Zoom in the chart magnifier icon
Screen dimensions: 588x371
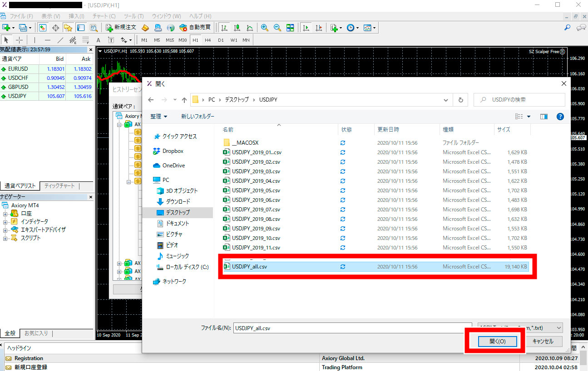(x=265, y=28)
